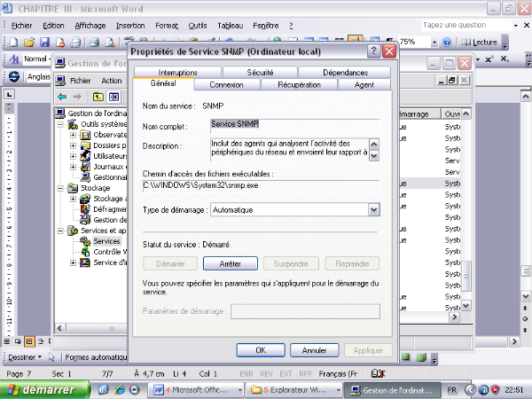Viewport: 532px width, 399px height.
Task: Click Microsoft Office taskbar group button
Action: click(x=197, y=390)
